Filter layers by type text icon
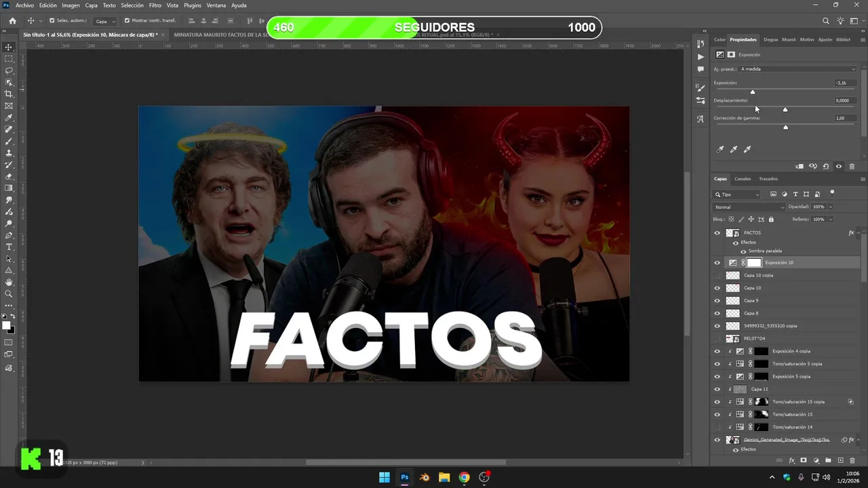This screenshot has width=868, height=488. 795,195
